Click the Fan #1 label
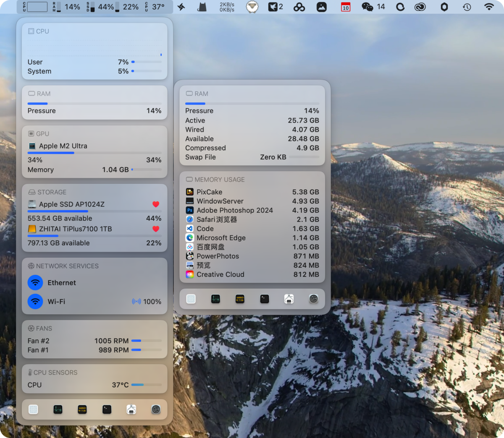This screenshot has height=438, width=504. point(38,350)
